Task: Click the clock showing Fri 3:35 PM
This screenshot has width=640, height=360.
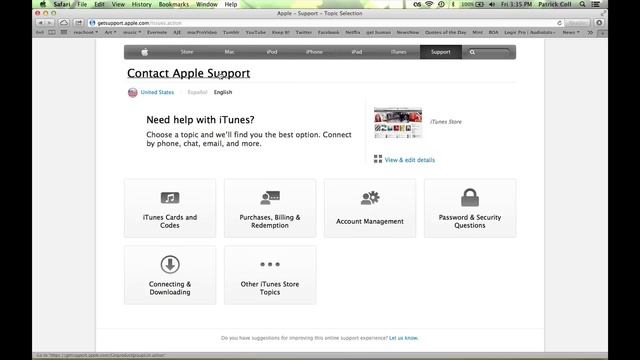Action: (x=516, y=4)
